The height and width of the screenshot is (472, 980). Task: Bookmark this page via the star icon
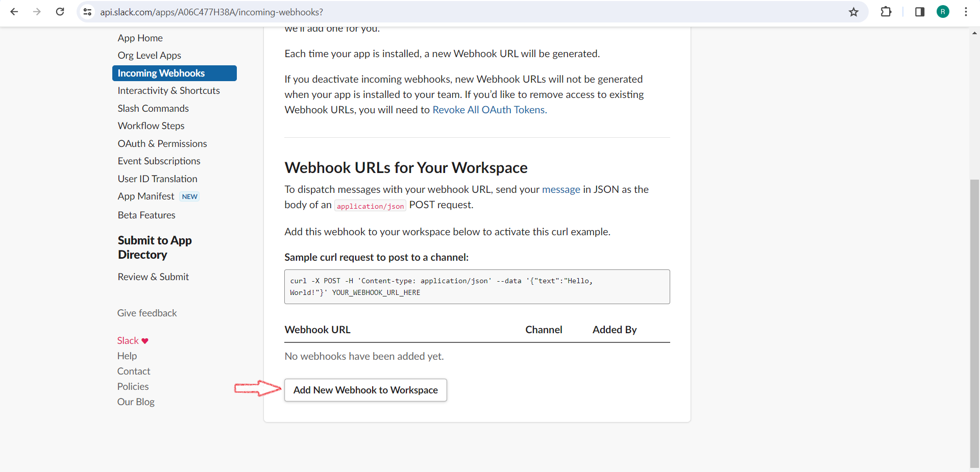click(x=854, y=12)
